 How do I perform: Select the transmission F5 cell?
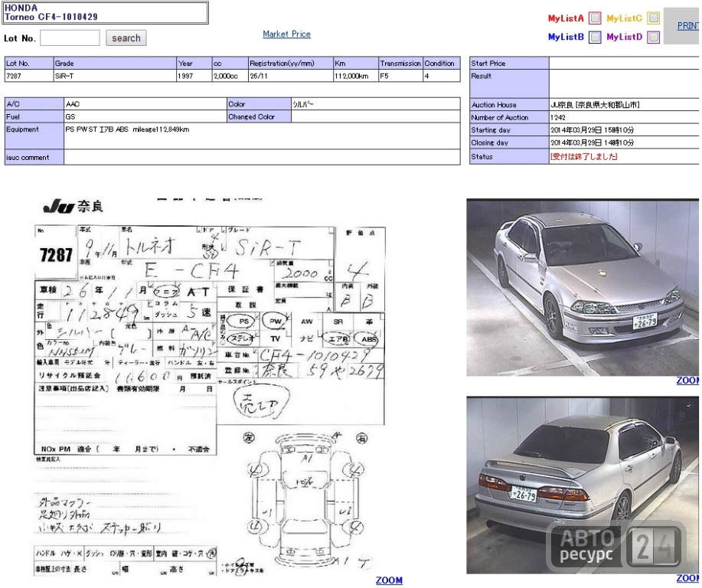400,76
